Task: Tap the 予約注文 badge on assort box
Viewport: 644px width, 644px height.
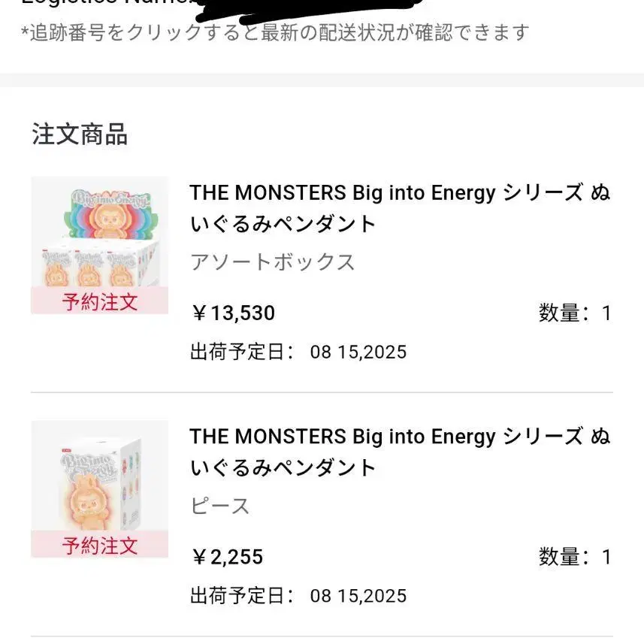Action: click(99, 301)
